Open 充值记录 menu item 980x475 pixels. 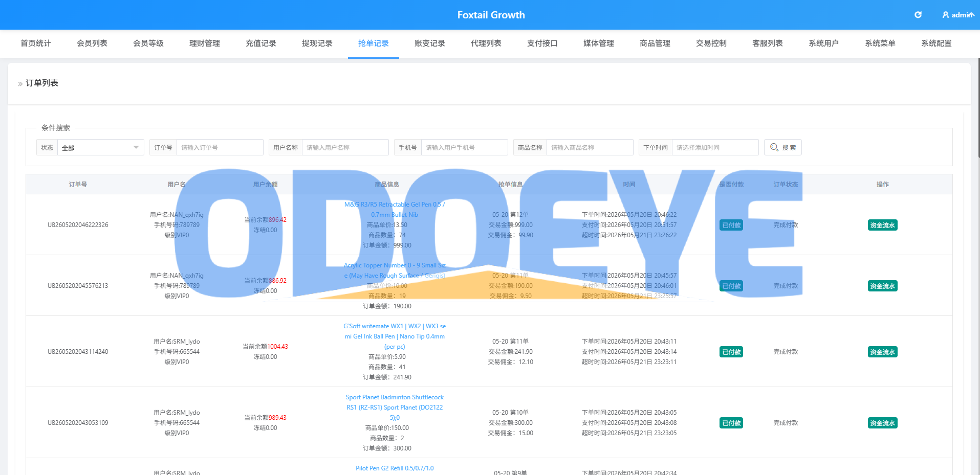261,43
